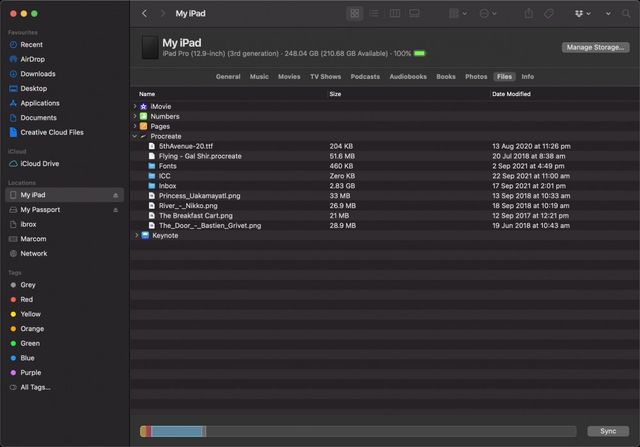Sort by Size column header
The width and height of the screenshot is (640, 447).
coord(335,94)
